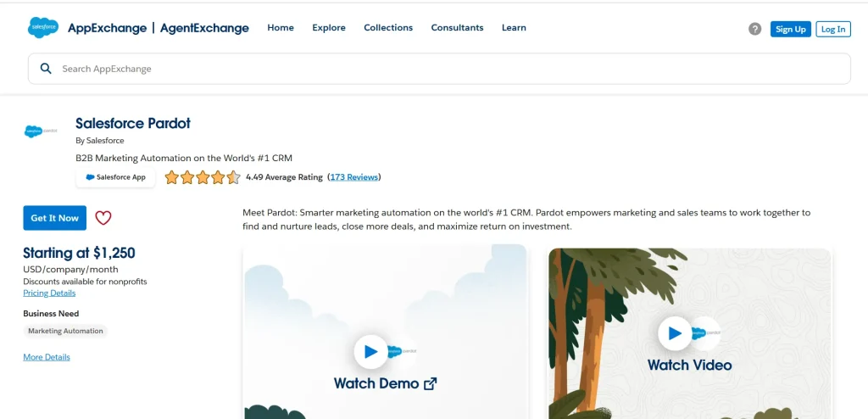
Task: Click the Salesforce cloud logo in header
Action: pos(42,28)
